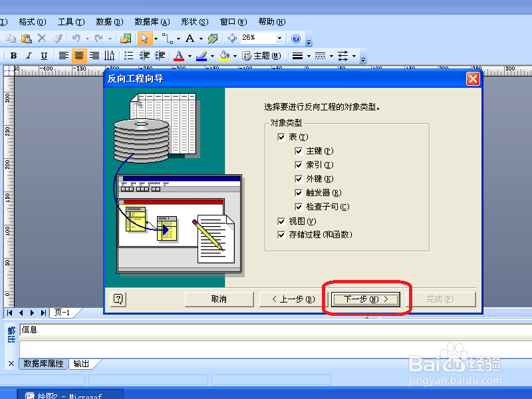Click the 取消 cancel button
Screen dimensions: 532x399
pyautogui.click(x=219, y=299)
